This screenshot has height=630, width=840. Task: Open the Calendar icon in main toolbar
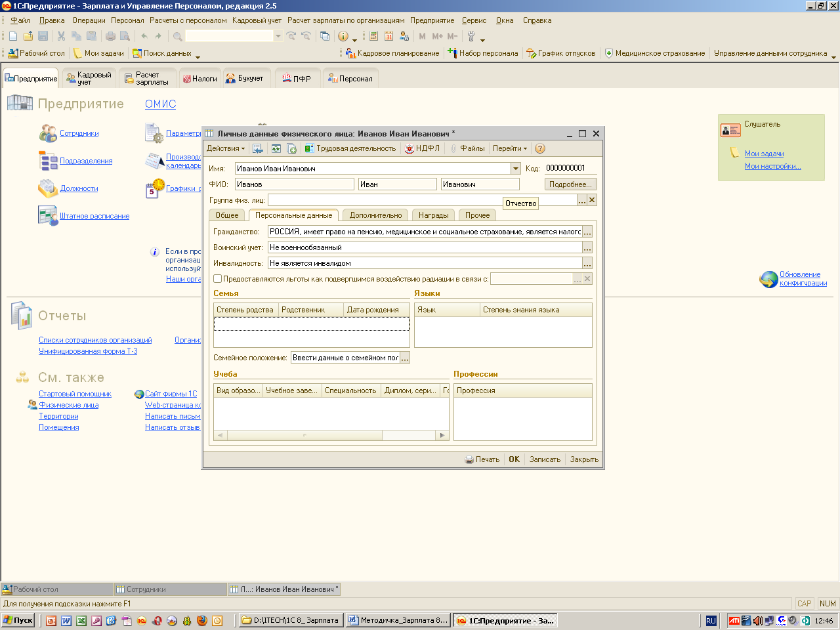(x=389, y=36)
